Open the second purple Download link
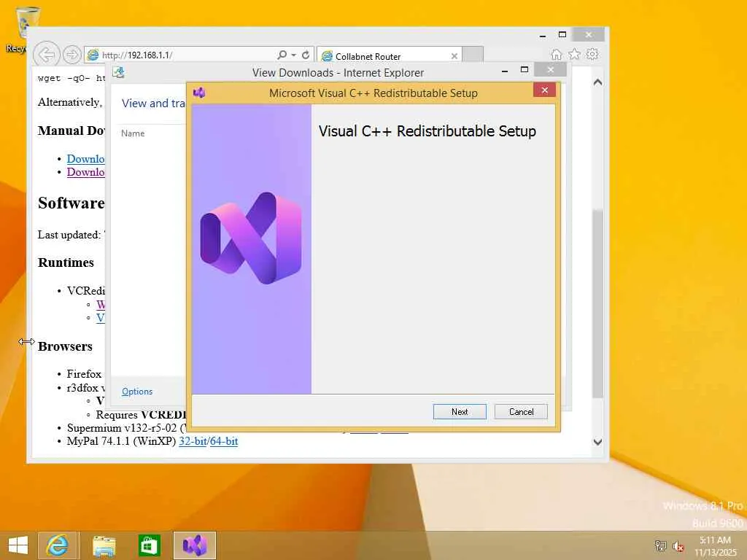747x560 pixels. pyautogui.click(x=85, y=172)
